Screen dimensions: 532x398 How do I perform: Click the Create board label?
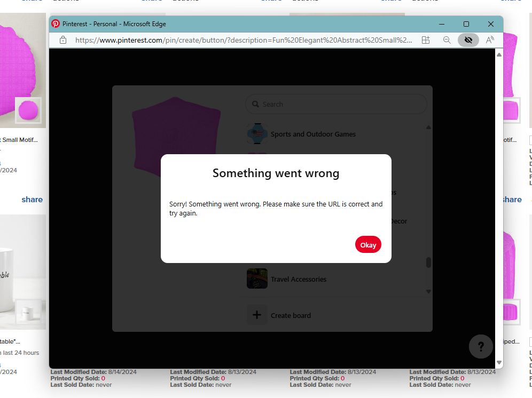point(291,315)
